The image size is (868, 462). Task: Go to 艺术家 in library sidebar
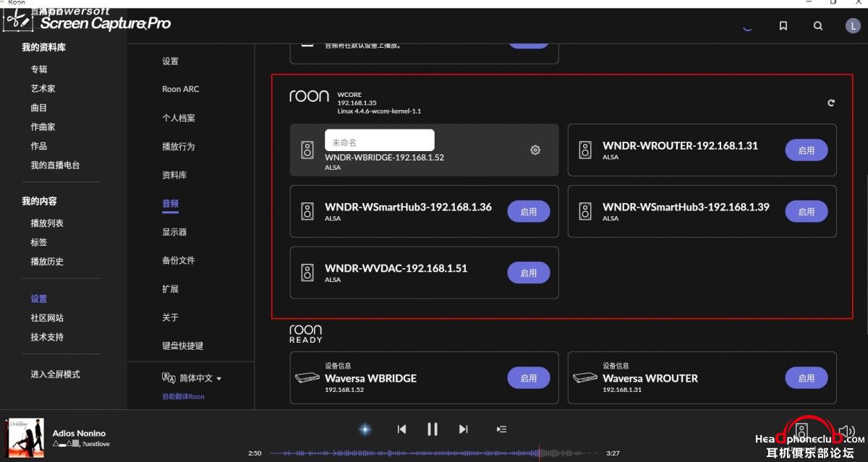(43, 88)
